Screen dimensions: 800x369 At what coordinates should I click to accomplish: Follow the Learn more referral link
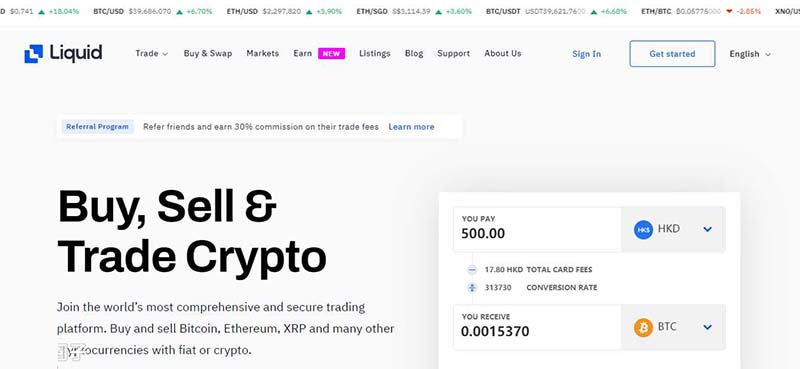tap(411, 127)
